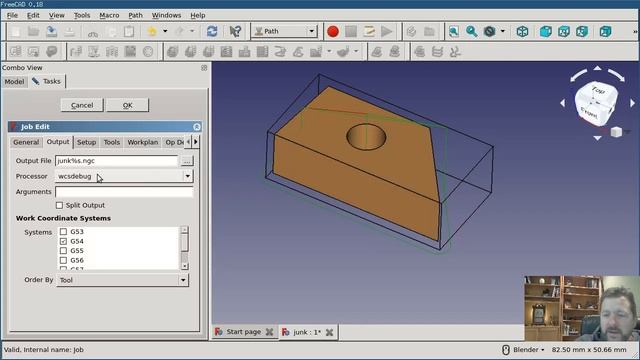This screenshot has height=360, width=640.
Task: Click the Paste clipboard icon
Action: [129, 31]
